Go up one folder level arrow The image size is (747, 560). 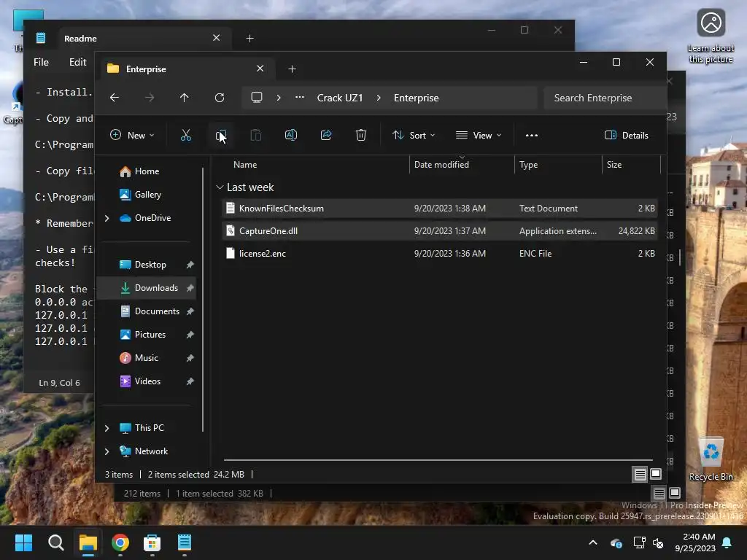185,98
